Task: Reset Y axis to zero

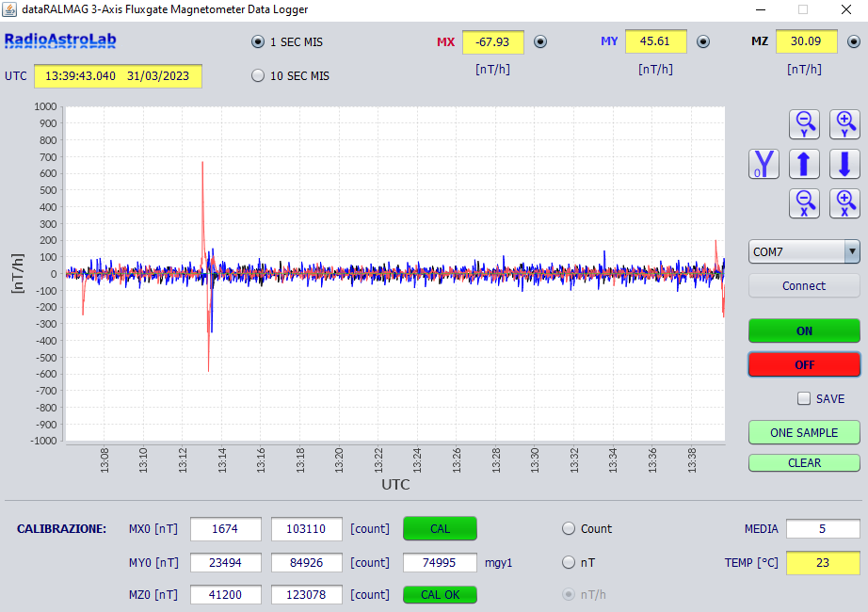Action: point(764,164)
